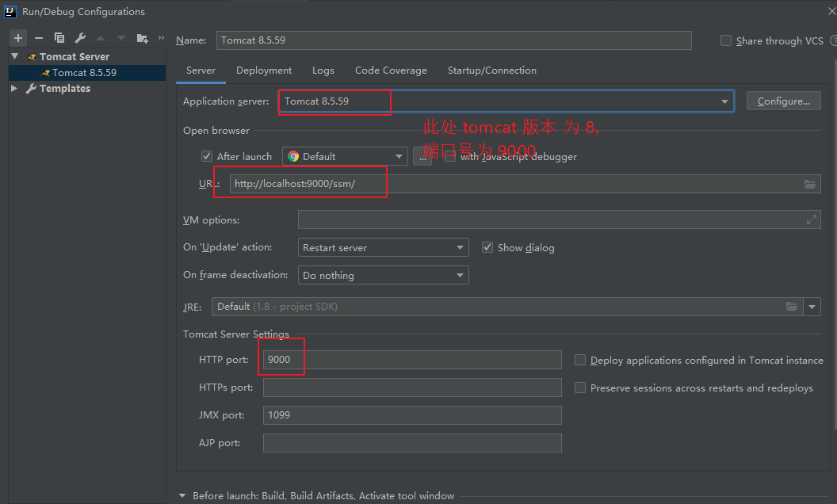Viewport: 837px width, 504px height.
Task: Remove configuration with the minus icon
Action: [x=38, y=38]
